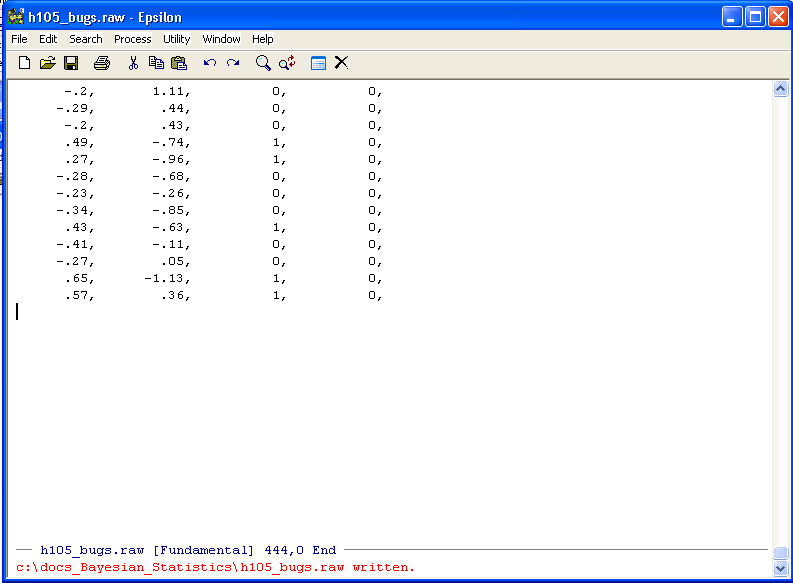Click the black X toolbar icon
Screen dimensions: 793x583
click(x=341, y=63)
